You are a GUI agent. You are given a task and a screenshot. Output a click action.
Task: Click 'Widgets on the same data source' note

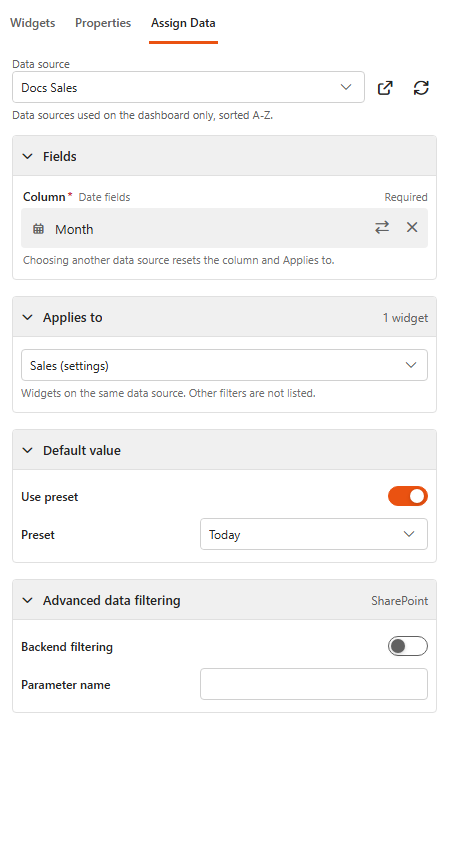pos(168,393)
